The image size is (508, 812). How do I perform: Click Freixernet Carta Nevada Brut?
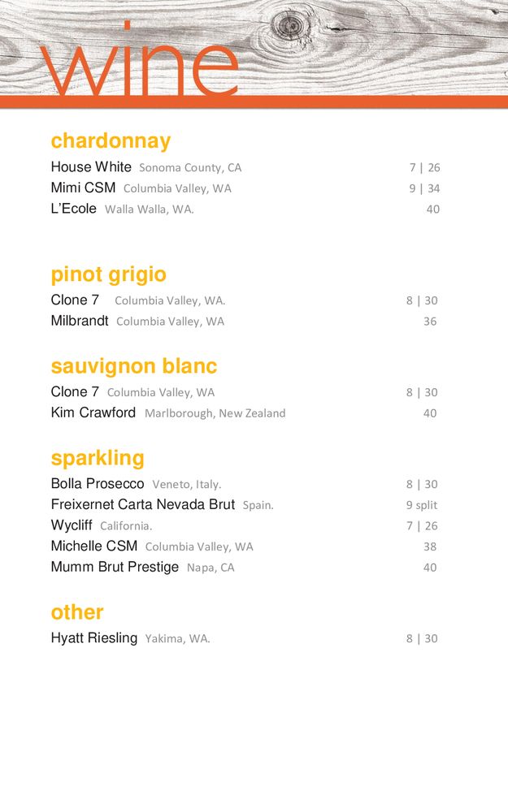click(142, 504)
